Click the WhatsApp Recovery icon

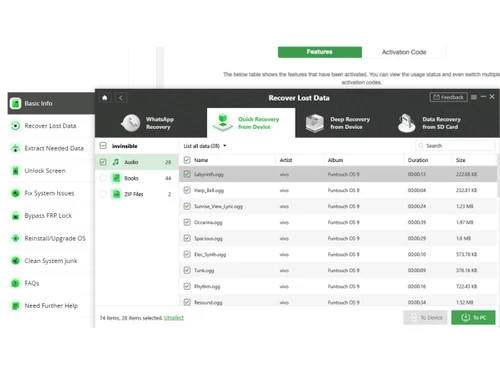point(130,123)
